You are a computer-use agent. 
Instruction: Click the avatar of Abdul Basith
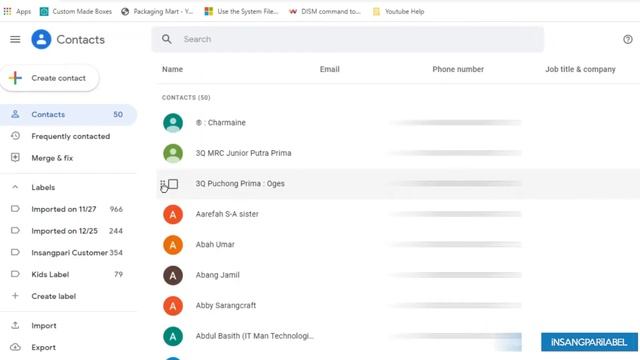[173, 336]
